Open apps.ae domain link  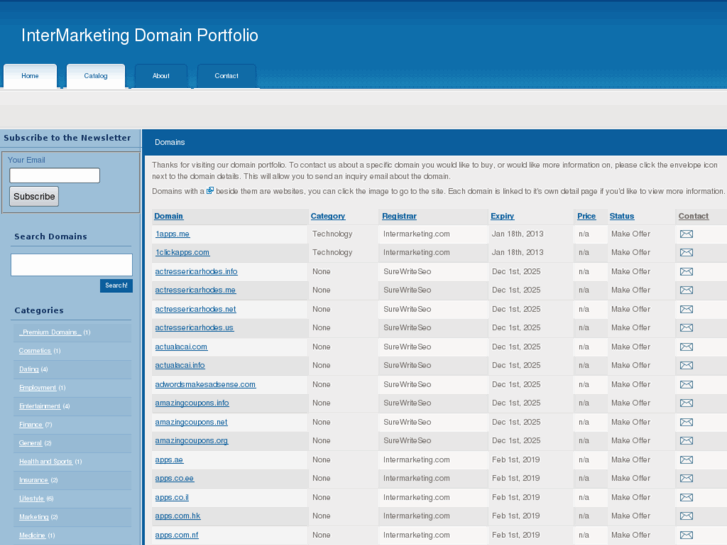169,460
